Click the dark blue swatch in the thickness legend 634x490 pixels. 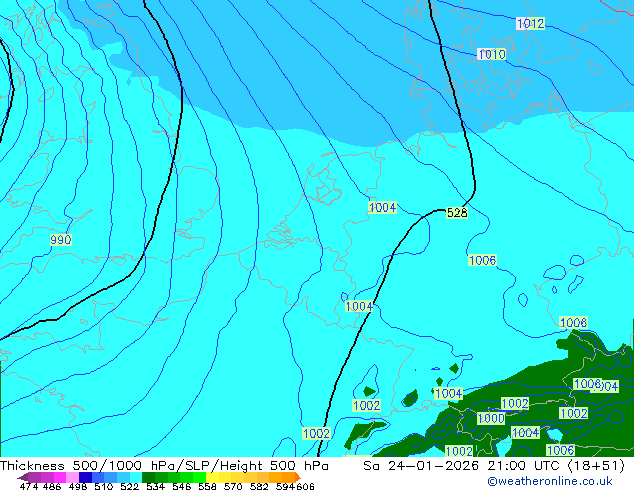[85, 477]
